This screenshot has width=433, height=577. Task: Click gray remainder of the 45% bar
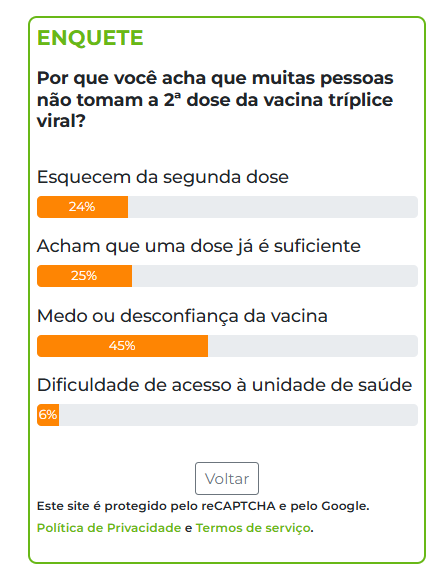313,346
